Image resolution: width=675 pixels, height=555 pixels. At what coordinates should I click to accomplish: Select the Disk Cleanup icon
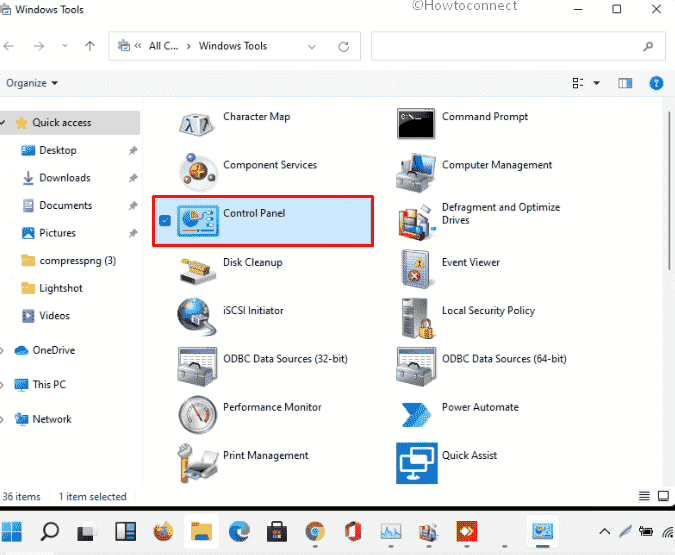point(198,271)
